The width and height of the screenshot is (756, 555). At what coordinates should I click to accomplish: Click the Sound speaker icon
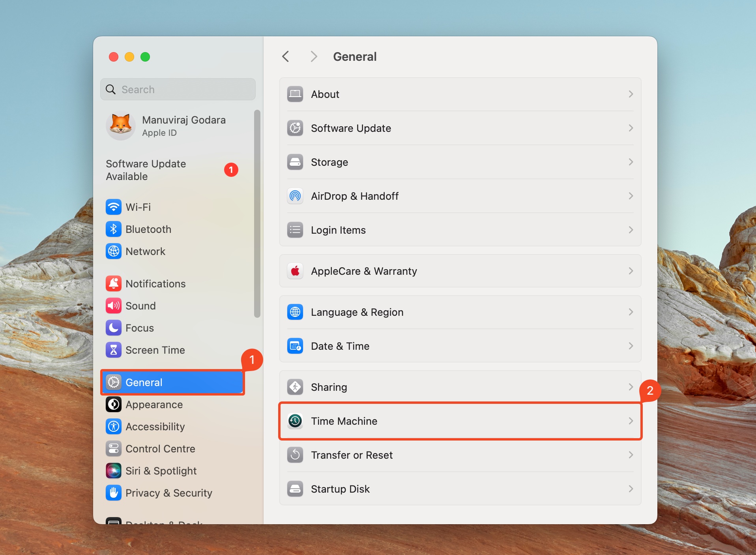pyautogui.click(x=114, y=306)
